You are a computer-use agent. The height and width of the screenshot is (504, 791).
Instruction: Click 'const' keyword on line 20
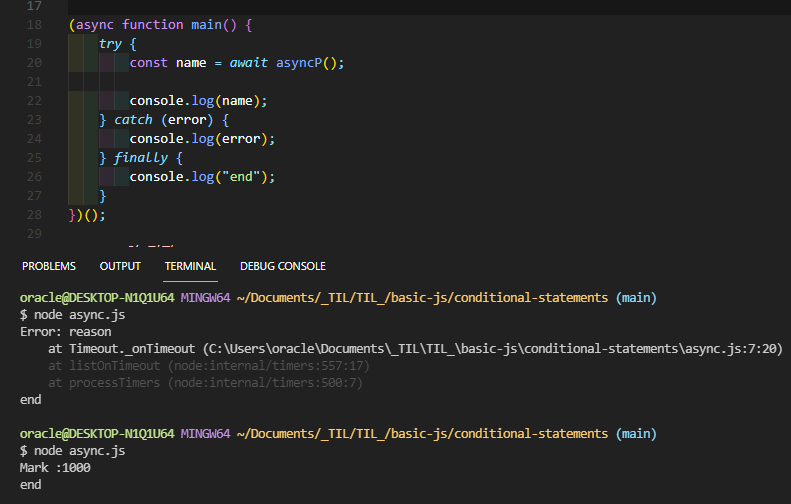pos(148,63)
